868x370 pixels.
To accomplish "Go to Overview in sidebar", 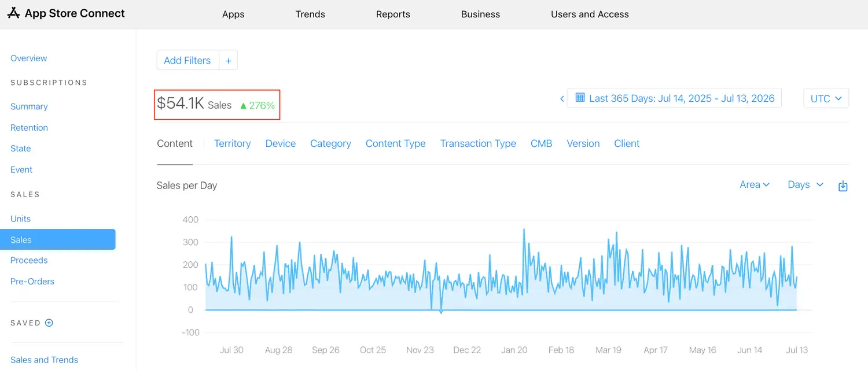I will click(29, 58).
